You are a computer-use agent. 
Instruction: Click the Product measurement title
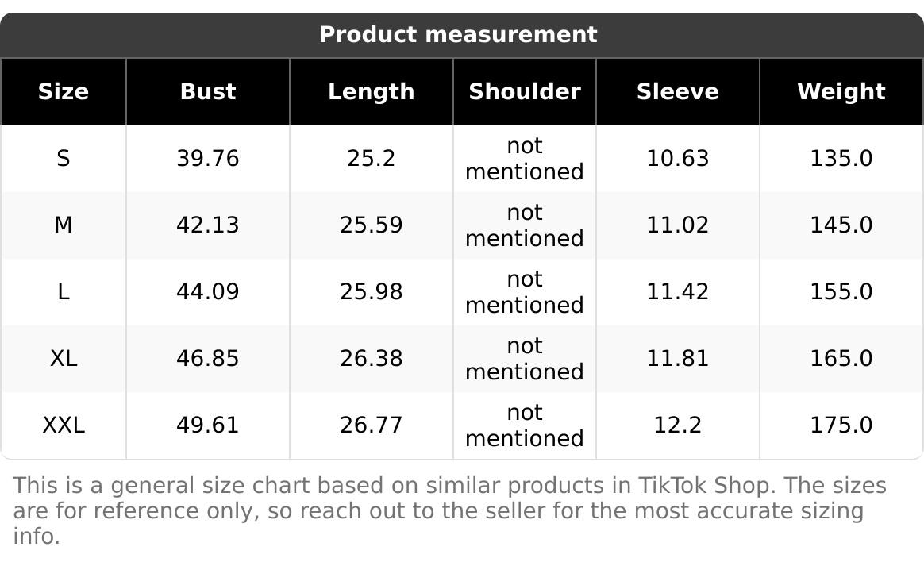pos(458,35)
